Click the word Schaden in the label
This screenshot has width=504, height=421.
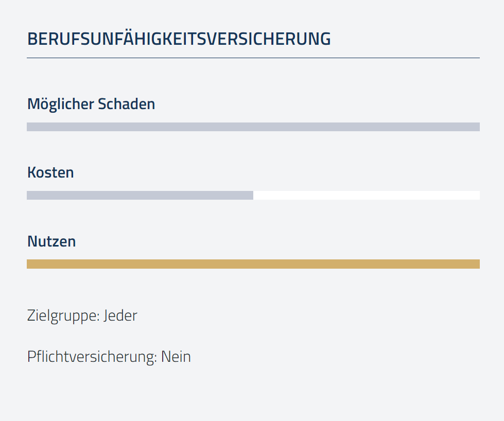tap(126, 104)
